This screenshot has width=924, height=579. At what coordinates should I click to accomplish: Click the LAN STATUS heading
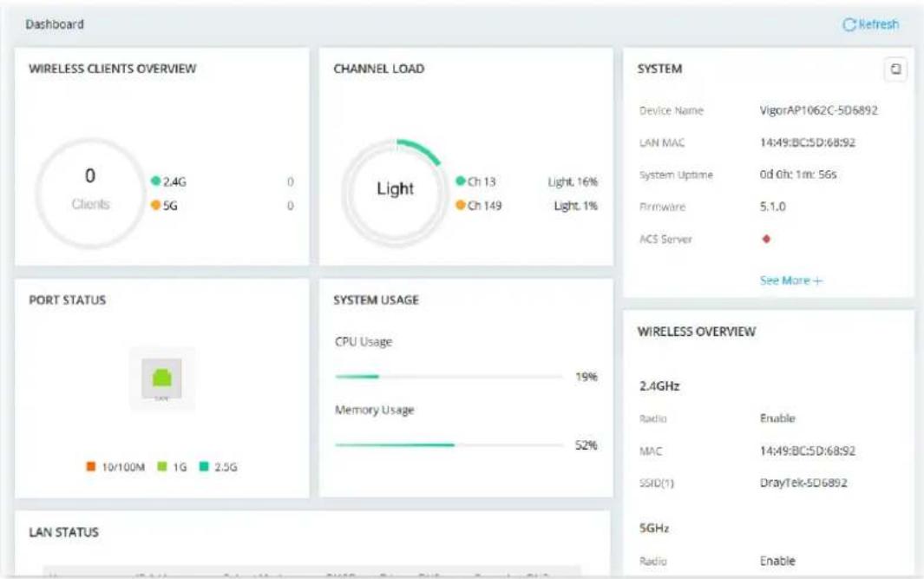[x=63, y=532]
